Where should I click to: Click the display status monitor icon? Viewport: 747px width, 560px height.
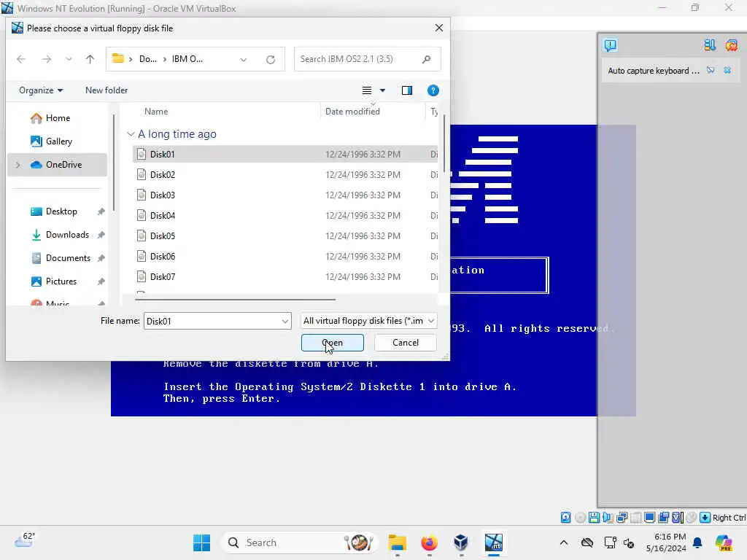[649, 518]
